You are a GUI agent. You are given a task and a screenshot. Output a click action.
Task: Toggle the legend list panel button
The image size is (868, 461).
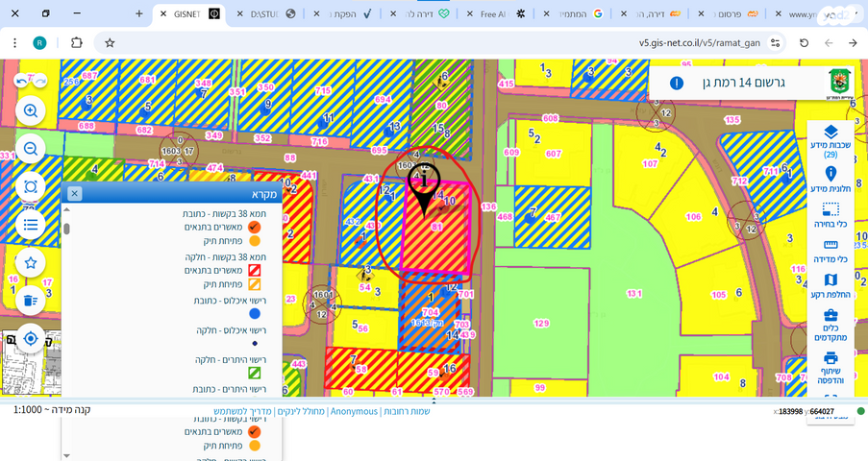click(x=31, y=225)
